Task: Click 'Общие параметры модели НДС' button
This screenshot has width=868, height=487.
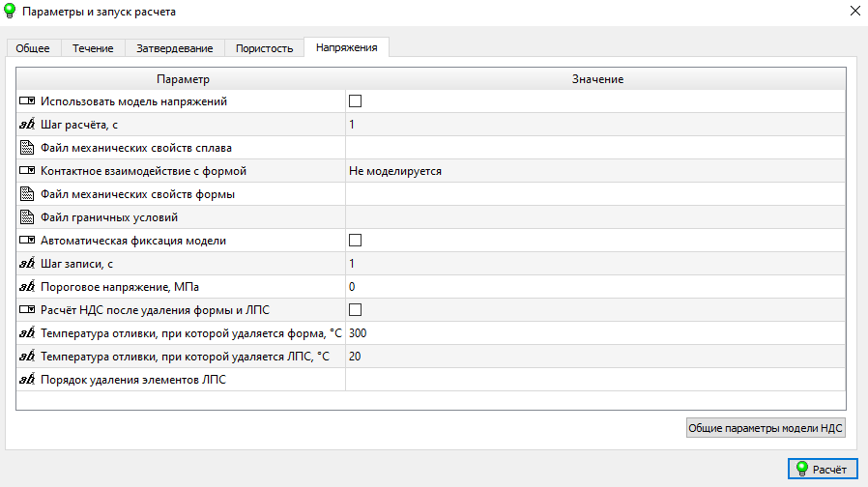Action: 764,428
